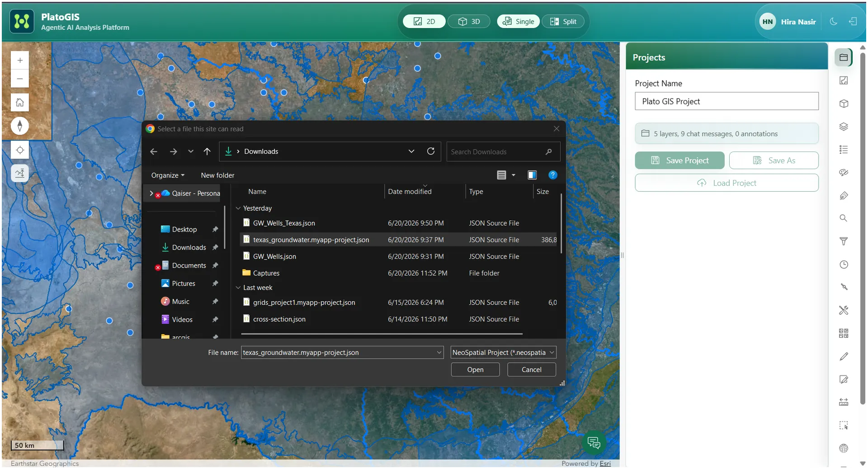Select Downloads in the navigation pane

coord(189,247)
